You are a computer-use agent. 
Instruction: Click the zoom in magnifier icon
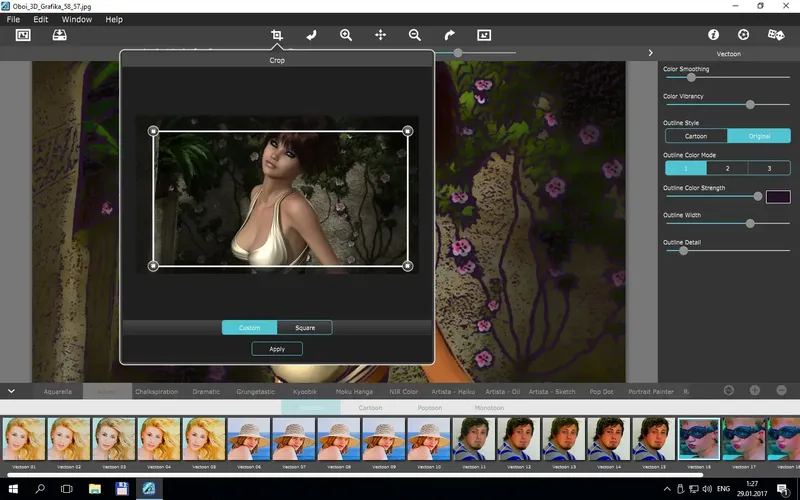[346, 35]
